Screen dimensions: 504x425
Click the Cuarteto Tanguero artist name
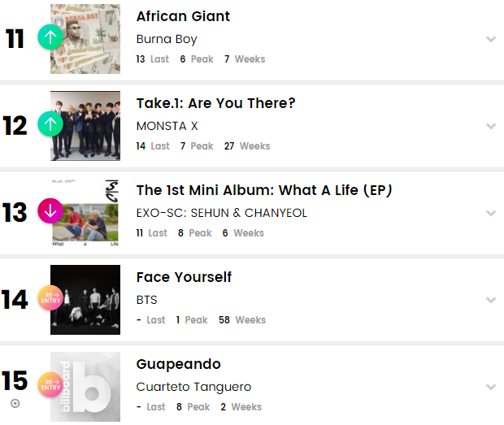(193, 387)
